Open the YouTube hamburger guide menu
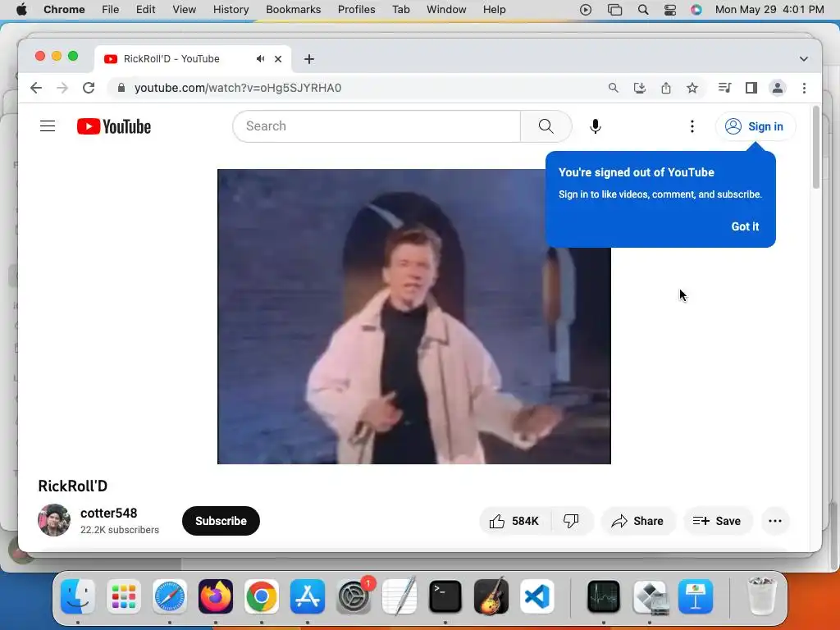 pyautogui.click(x=48, y=126)
